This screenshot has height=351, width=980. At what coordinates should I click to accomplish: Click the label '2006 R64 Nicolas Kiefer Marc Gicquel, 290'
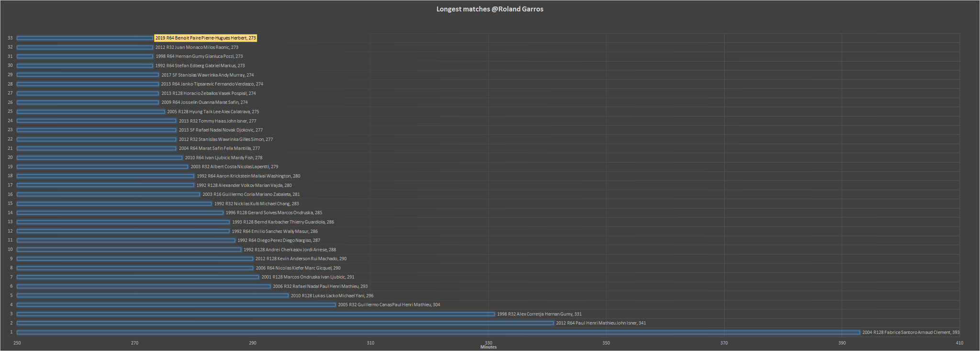(298, 268)
